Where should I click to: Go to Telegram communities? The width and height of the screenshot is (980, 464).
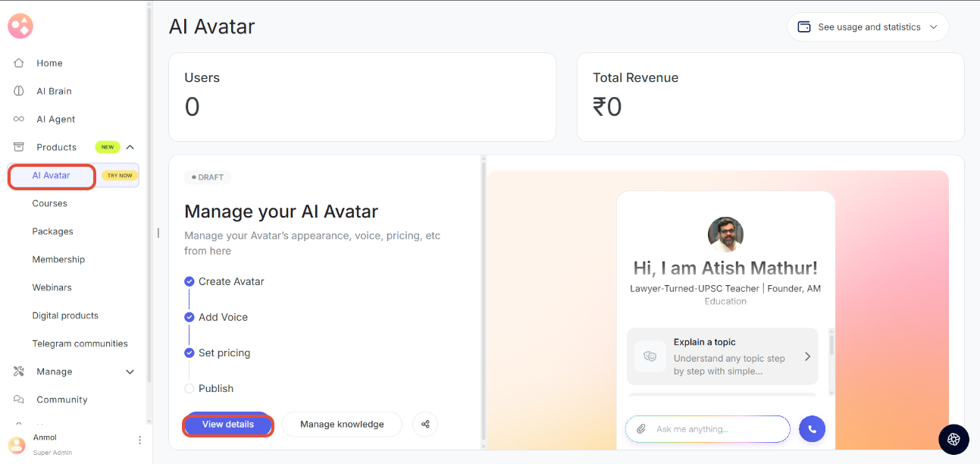[80, 343]
